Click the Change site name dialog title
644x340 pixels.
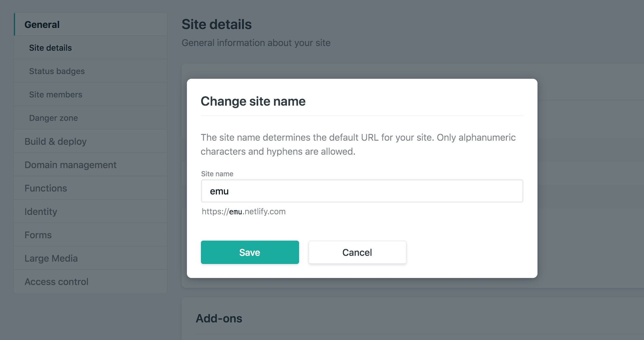click(x=253, y=101)
